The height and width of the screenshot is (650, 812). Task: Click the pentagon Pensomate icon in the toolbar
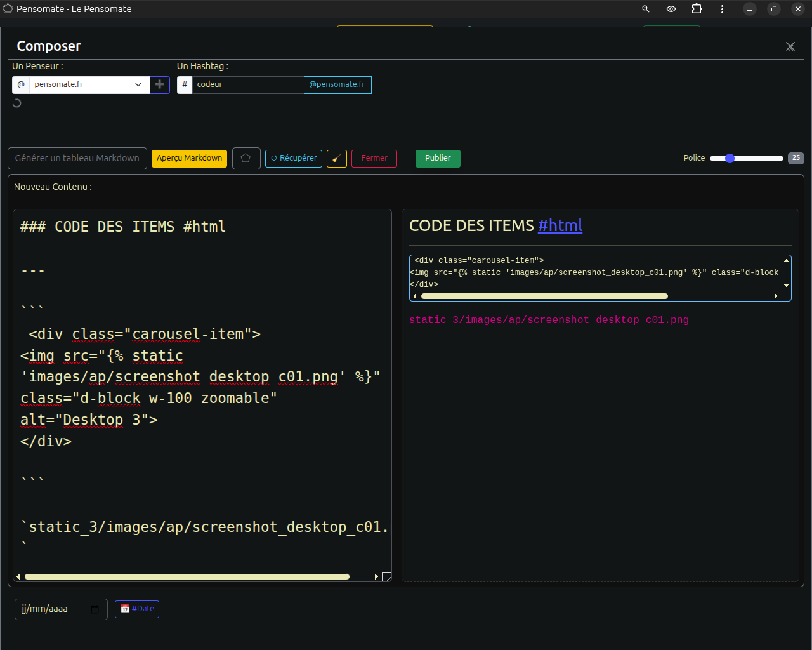pos(246,158)
